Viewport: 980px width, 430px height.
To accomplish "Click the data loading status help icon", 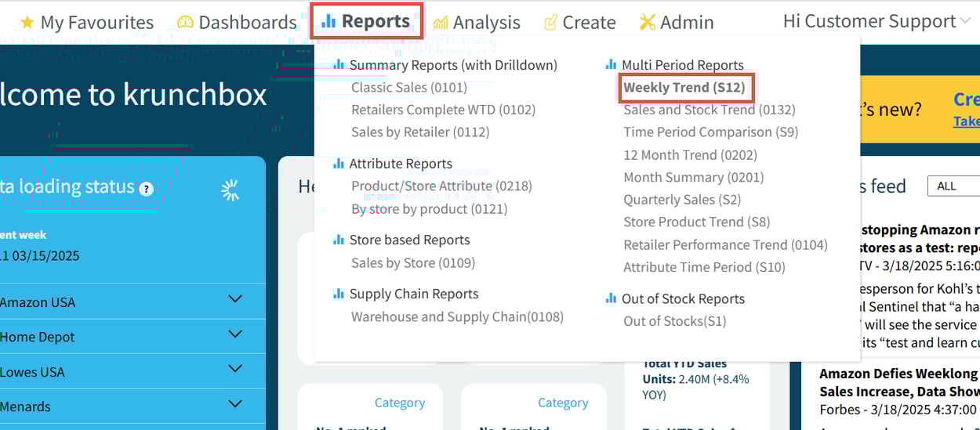I will 146,189.
